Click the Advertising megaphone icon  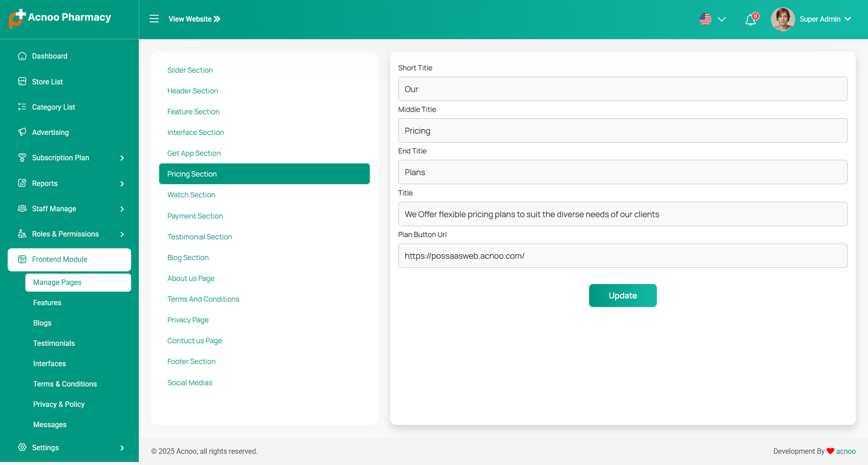coord(22,132)
